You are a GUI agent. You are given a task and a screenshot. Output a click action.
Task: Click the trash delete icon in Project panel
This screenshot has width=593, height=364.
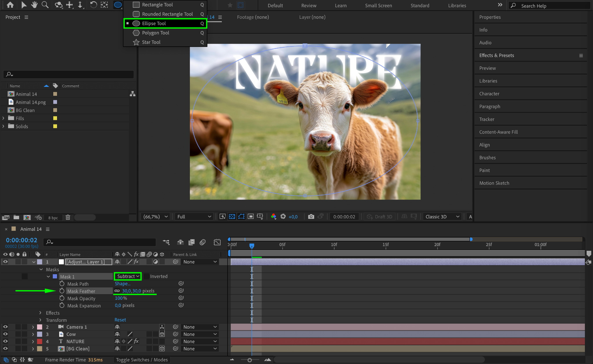68,217
